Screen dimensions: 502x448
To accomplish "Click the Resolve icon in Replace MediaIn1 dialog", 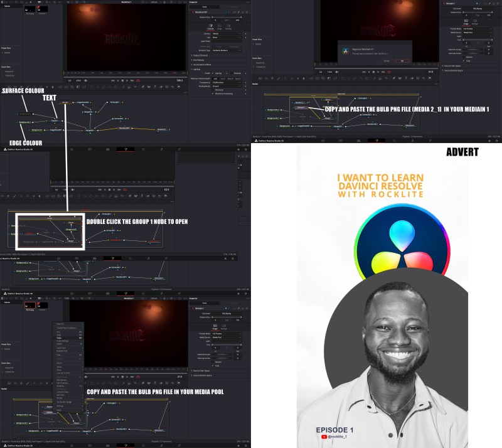I will pyautogui.click(x=346, y=51).
